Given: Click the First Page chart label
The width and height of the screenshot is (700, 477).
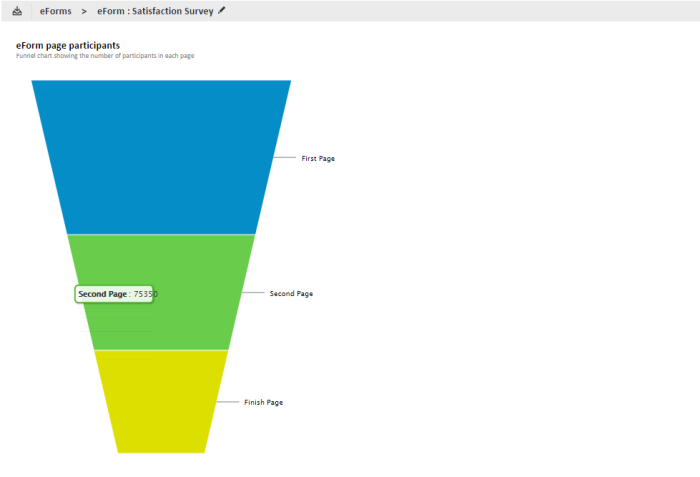Looking at the screenshot, I should point(318,158).
